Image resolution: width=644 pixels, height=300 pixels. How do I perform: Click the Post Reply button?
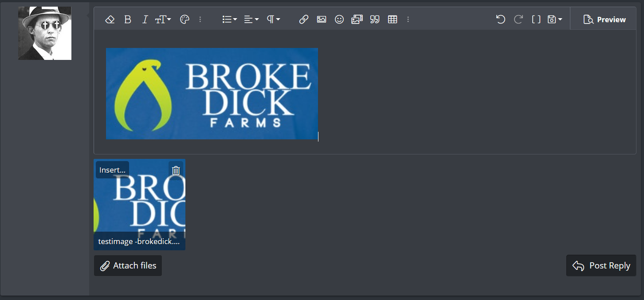pos(601,265)
